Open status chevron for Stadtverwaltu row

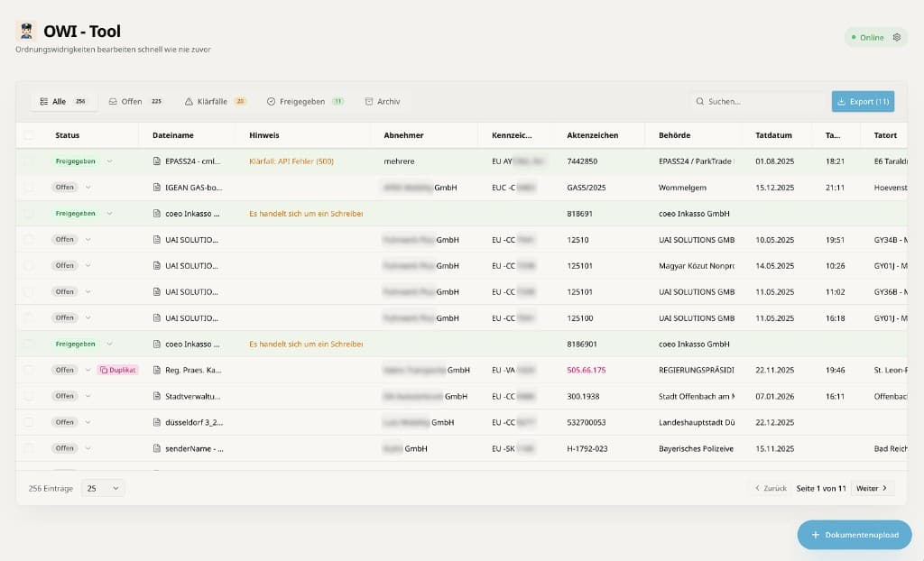tap(88, 396)
